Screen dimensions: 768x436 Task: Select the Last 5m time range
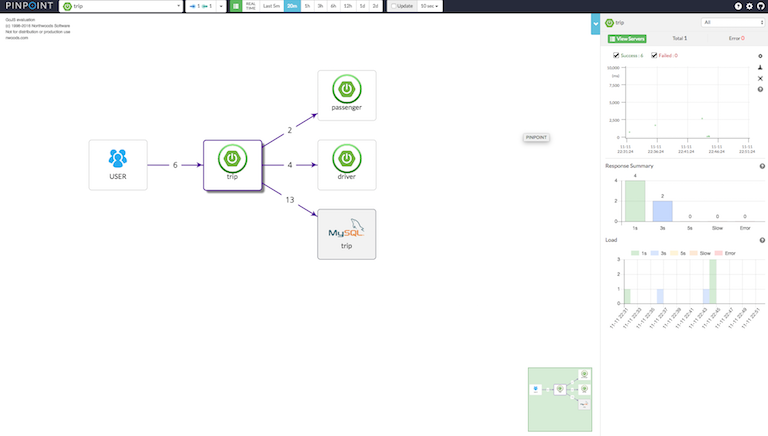click(271, 6)
